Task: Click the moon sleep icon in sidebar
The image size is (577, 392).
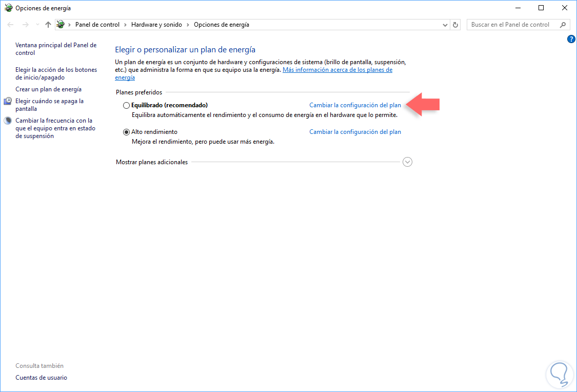Action: 8,121
